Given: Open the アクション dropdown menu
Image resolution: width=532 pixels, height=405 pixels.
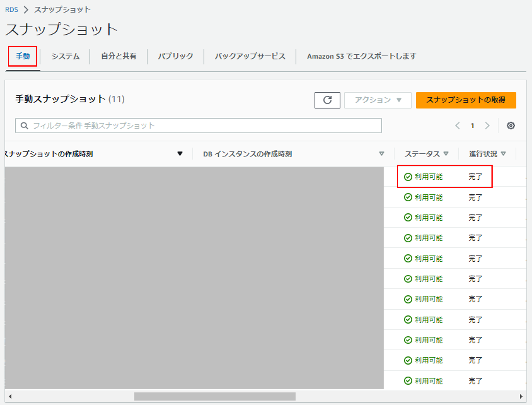Looking at the screenshot, I should pos(377,100).
